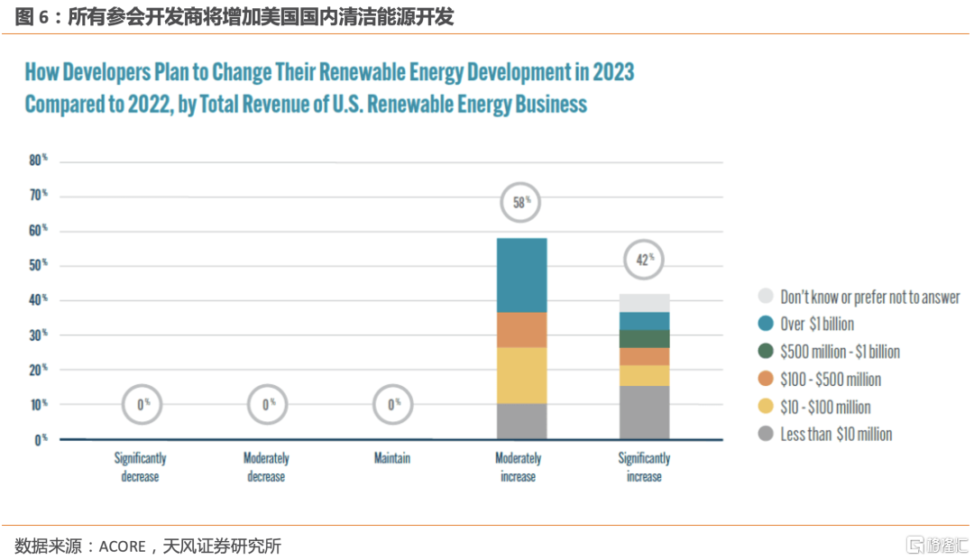Click the 0% badge above Maintain
The width and height of the screenshot is (974, 560).
[392, 404]
